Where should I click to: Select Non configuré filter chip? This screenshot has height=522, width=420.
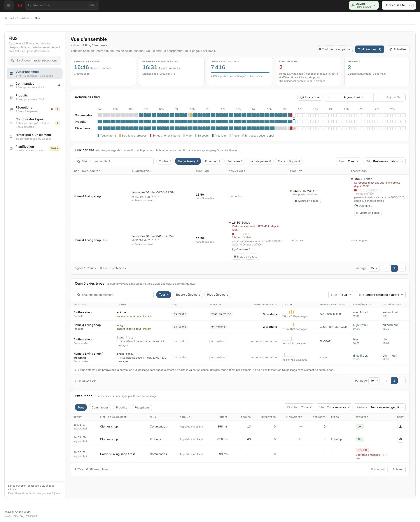tap(289, 161)
